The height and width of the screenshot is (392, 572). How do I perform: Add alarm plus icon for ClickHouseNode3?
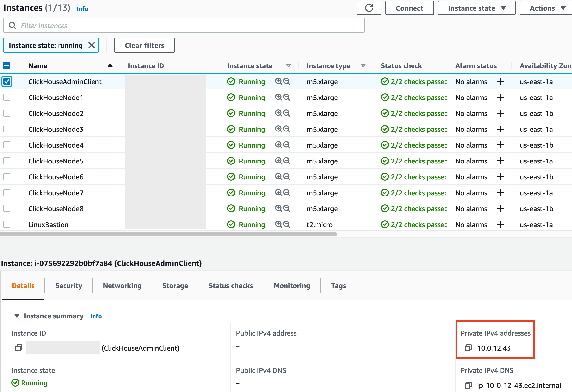point(500,129)
